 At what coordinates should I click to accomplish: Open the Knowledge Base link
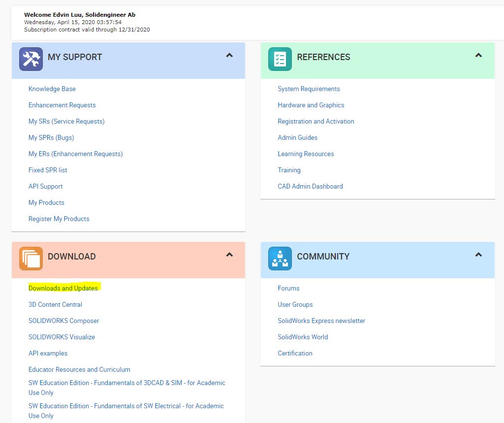pos(52,89)
